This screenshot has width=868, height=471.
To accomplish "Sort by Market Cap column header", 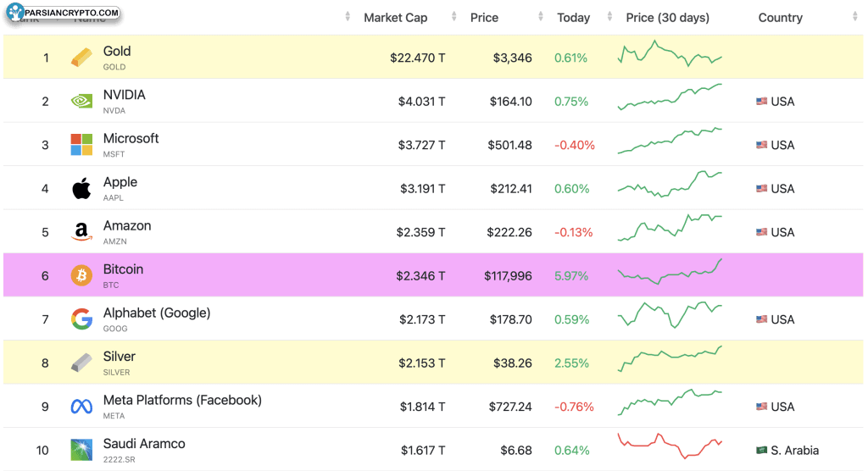I will pos(395,18).
